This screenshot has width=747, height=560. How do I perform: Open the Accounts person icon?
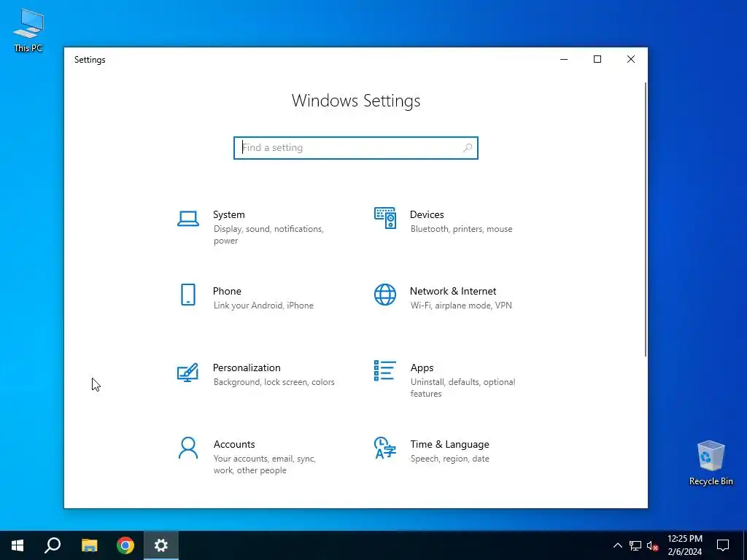(188, 448)
